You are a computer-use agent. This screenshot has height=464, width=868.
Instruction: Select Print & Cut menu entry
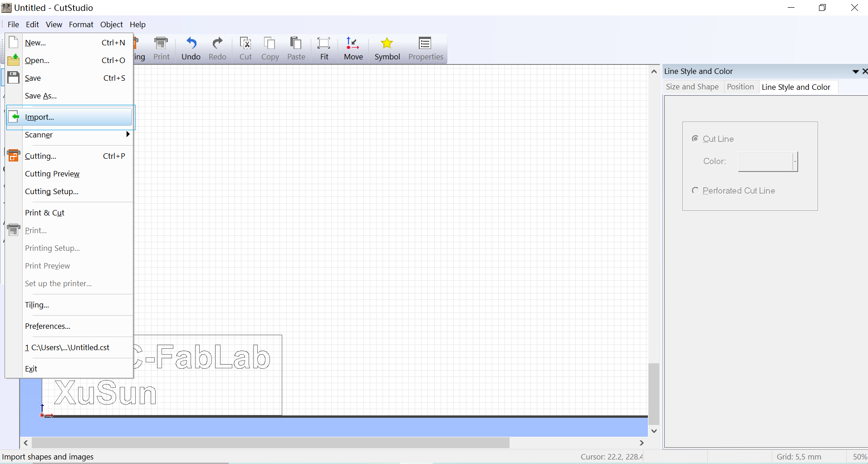pos(69,213)
